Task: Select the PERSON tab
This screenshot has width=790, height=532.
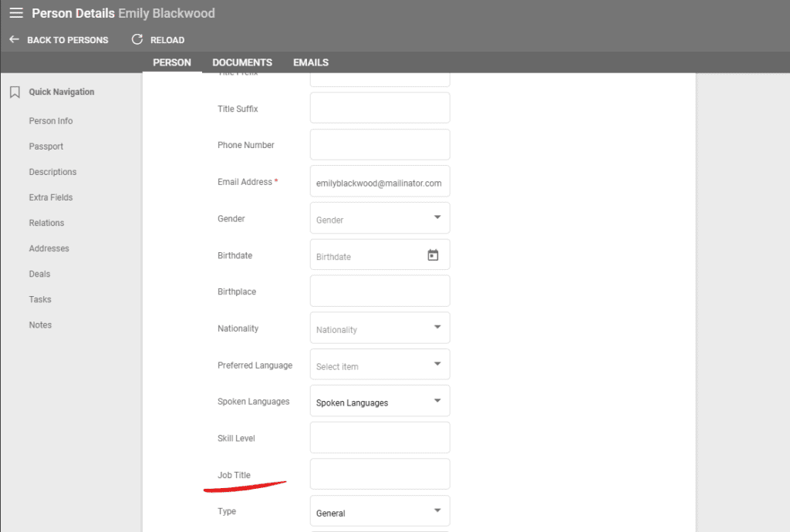Action: (171, 62)
